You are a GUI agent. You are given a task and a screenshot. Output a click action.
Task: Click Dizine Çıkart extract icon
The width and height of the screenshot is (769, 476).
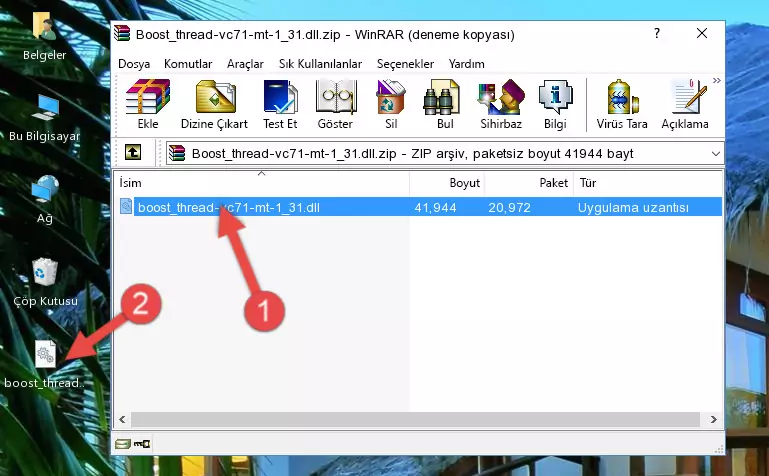pos(214,104)
